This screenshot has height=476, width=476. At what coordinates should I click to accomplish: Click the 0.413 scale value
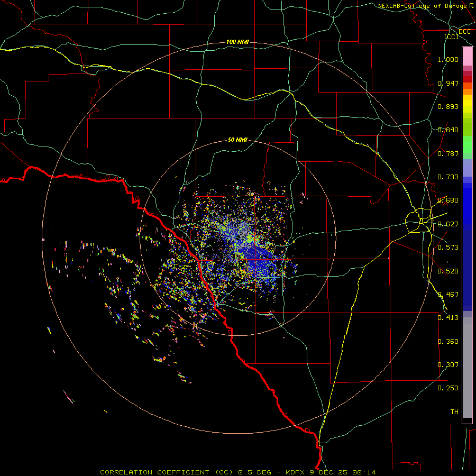448,318
